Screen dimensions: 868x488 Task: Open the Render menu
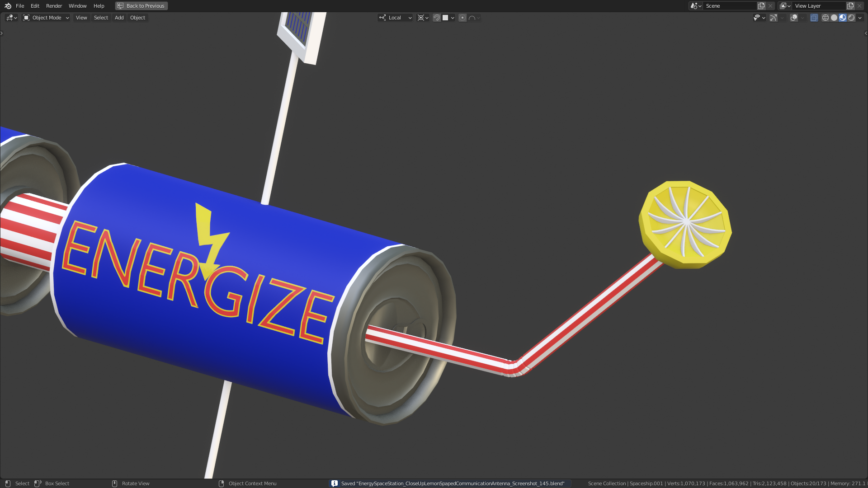54,6
